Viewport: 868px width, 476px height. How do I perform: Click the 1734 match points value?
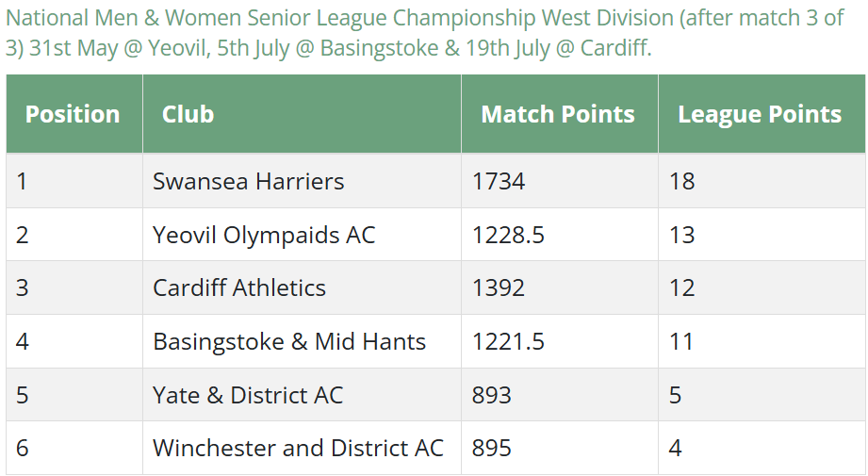click(x=499, y=181)
